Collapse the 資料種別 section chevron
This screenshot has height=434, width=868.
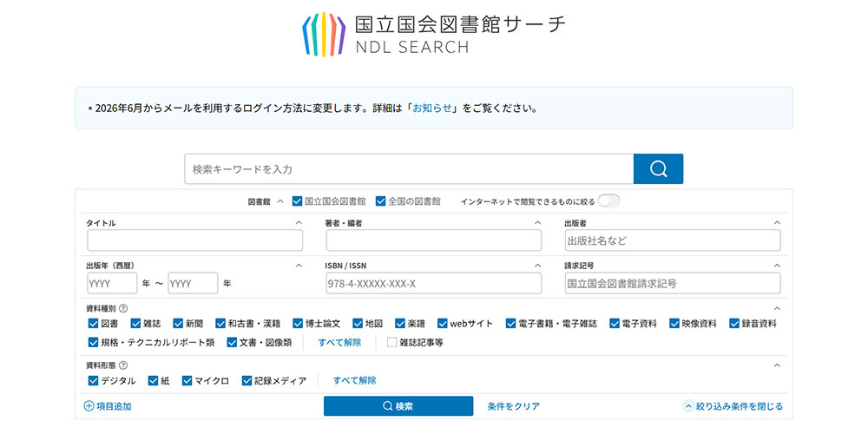[x=777, y=308]
